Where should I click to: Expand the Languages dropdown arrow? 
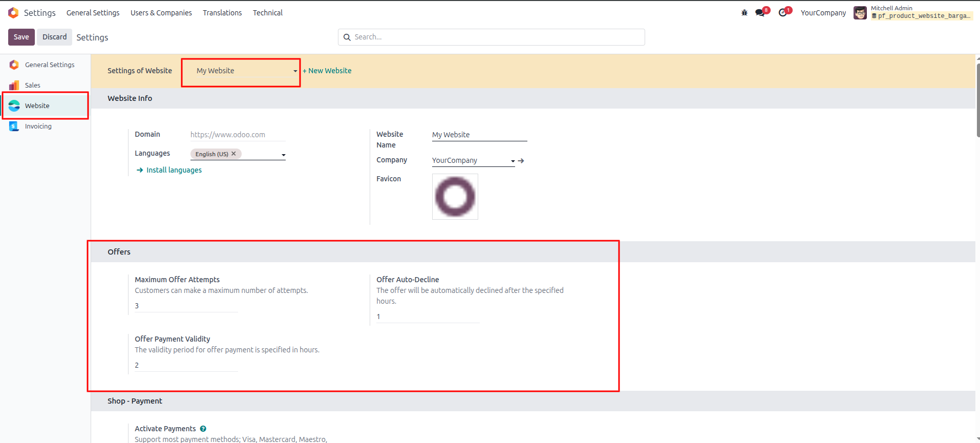pyautogui.click(x=283, y=155)
